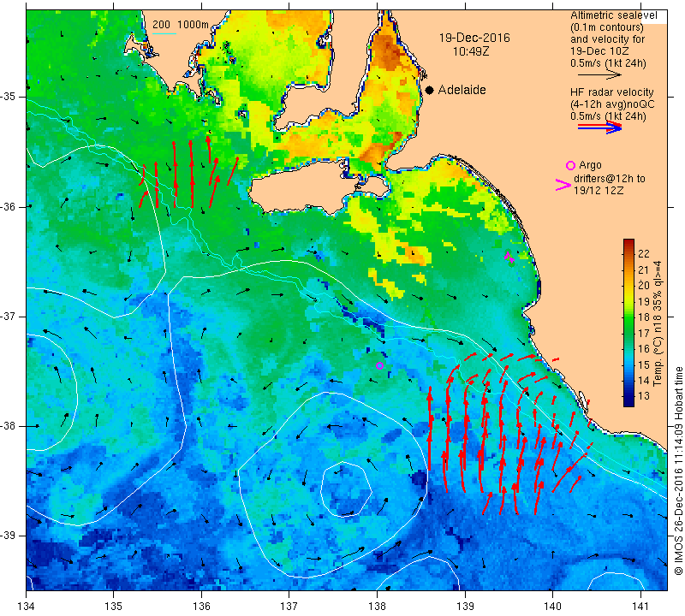
Task: Click the latitude label -38
Action: [9, 426]
